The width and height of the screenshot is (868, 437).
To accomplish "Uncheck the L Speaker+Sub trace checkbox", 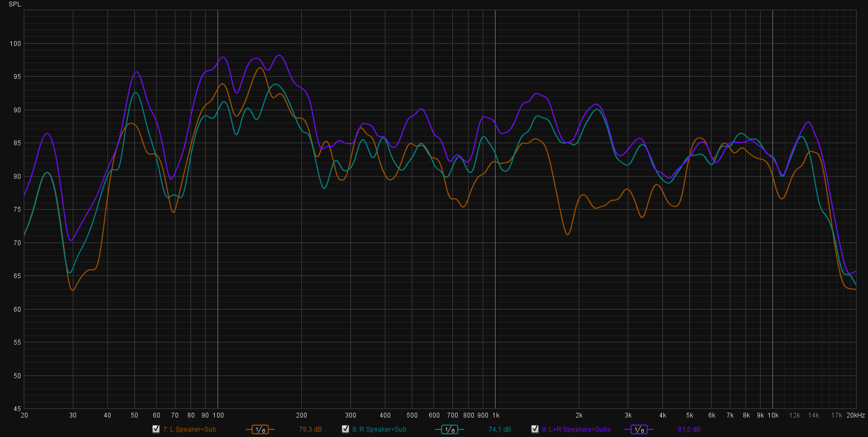I will click(x=156, y=429).
